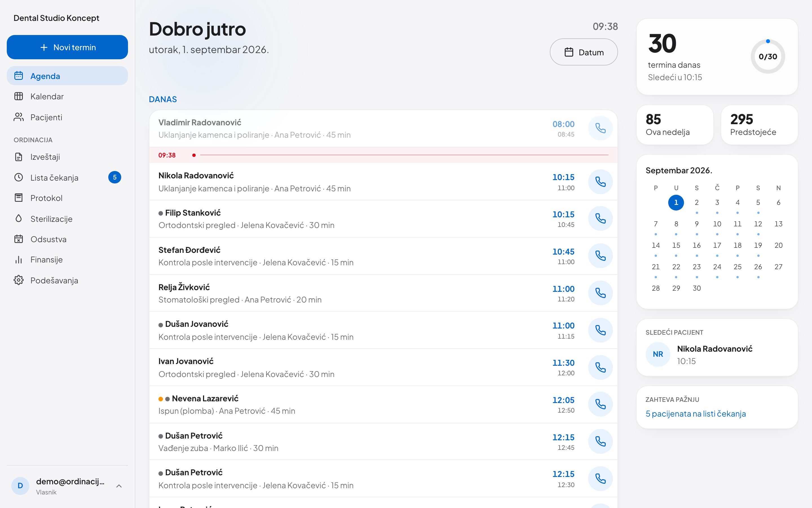Open Lista čekanja waiting list

click(x=67, y=178)
